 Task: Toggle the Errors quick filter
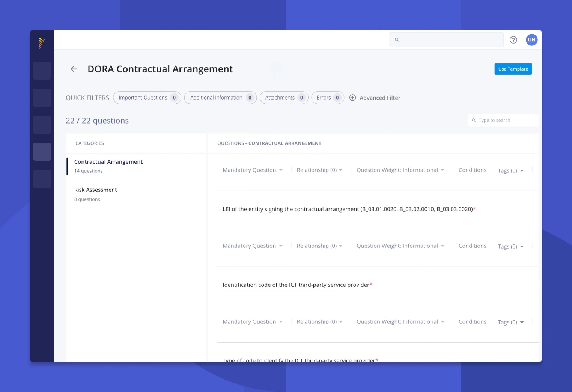(x=327, y=97)
